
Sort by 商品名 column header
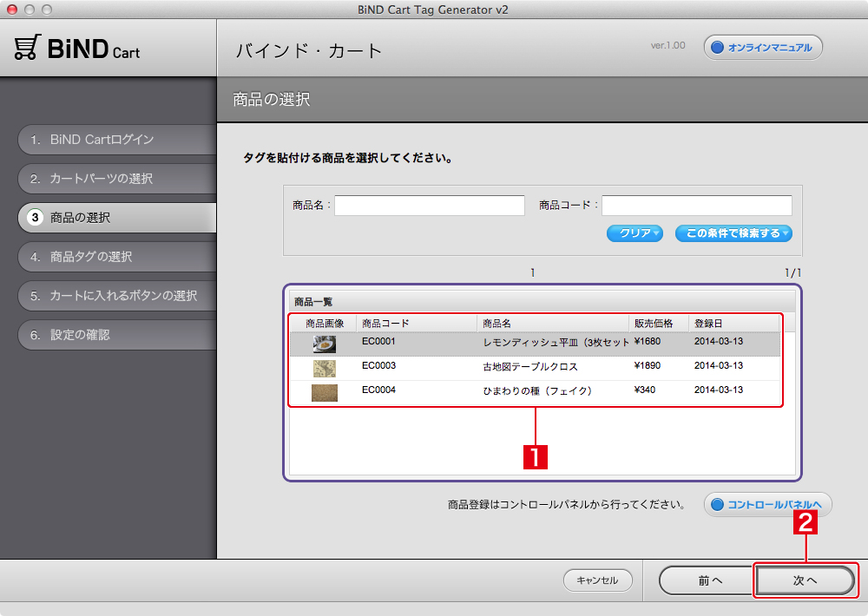pyautogui.click(x=552, y=324)
